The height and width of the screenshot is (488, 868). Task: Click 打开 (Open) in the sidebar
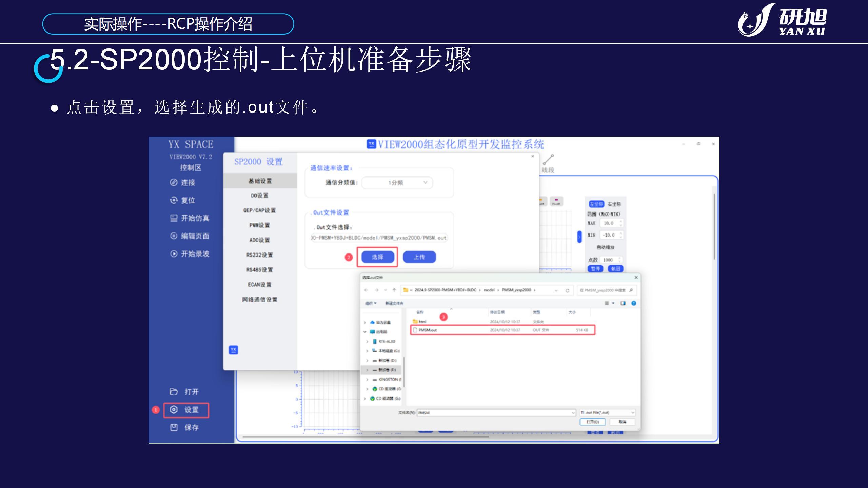[x=184, y=392]
